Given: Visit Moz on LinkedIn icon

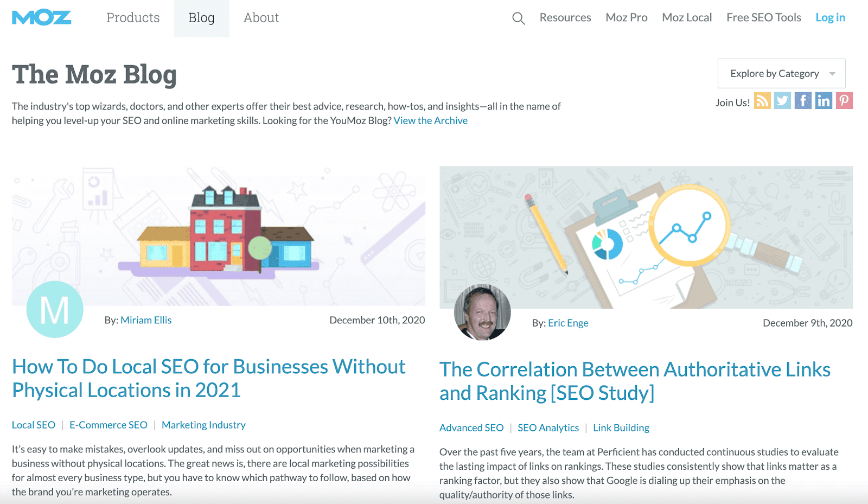Looking at the screenshot, I should tap(824, 101).
